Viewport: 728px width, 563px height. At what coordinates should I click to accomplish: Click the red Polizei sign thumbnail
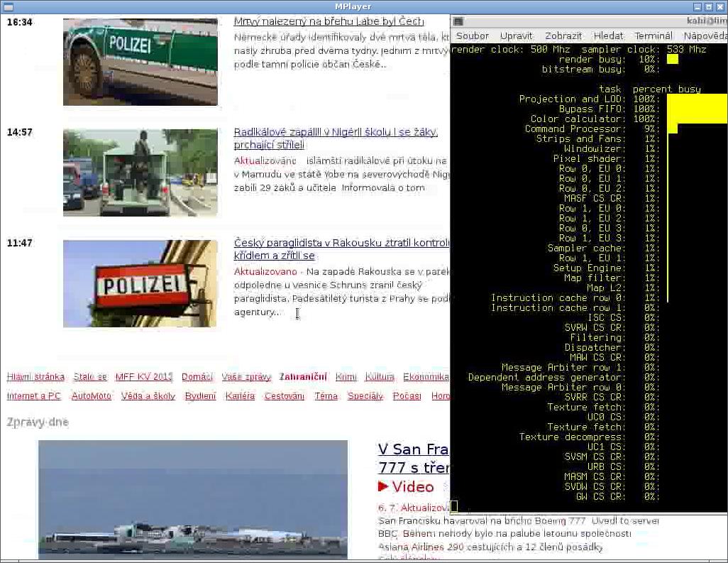140,283
